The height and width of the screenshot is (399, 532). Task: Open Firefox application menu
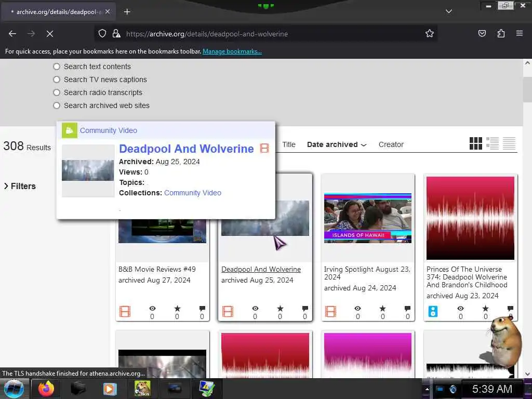click(x=519, y=33)
